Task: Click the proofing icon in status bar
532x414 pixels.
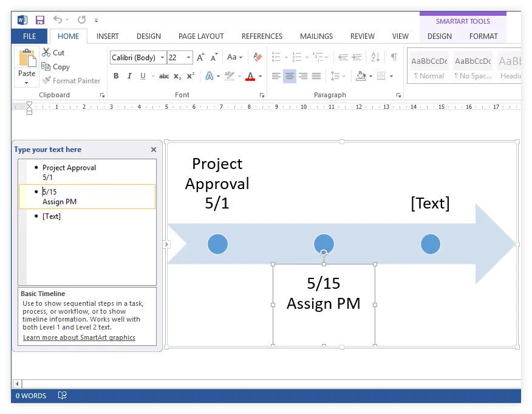Action: (62, 396)
